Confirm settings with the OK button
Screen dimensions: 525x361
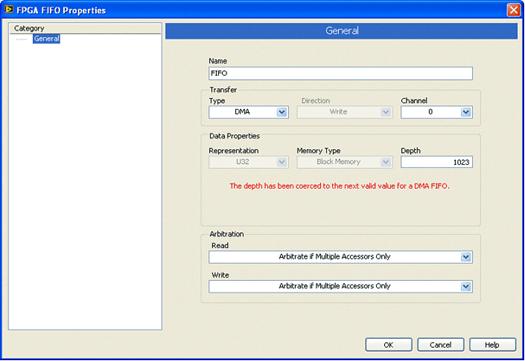(388, 345)
